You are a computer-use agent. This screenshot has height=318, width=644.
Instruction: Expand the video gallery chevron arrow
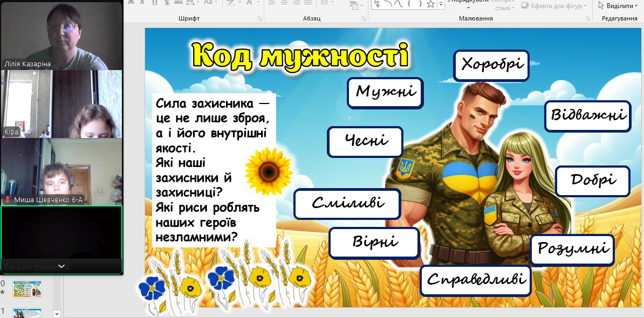click(61, 266)
